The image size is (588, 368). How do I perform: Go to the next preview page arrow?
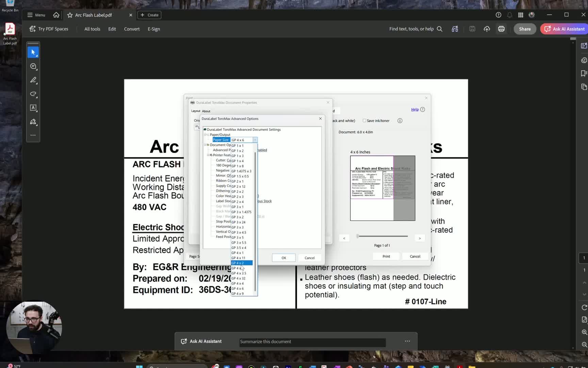420,238
